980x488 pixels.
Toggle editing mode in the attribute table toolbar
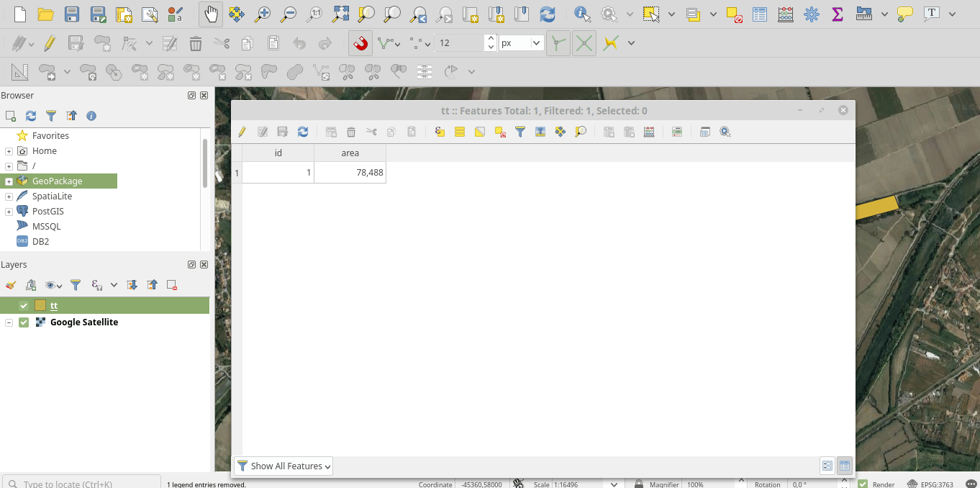(x=242, y=132)
